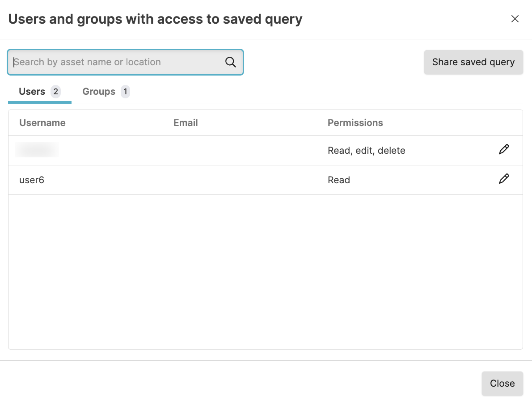The height and width of the screenshot is (405, 532).
Task: Click the Users count badge showing 2
Action: pos(56,92)
